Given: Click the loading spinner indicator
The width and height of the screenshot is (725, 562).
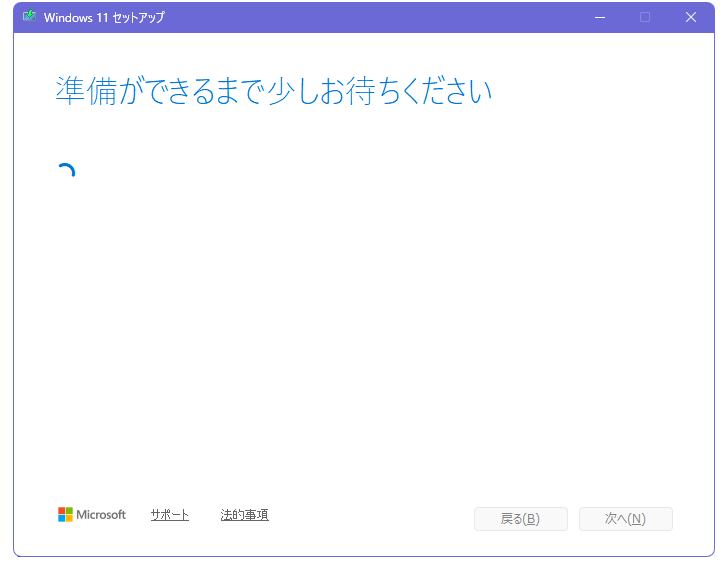Looking at the screenshot, I should [x=66, y=171].
